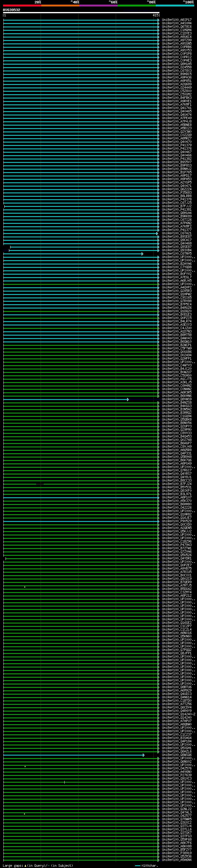Select the UniRef100_A9TZ99 label
197x868 pixels.
176,40
